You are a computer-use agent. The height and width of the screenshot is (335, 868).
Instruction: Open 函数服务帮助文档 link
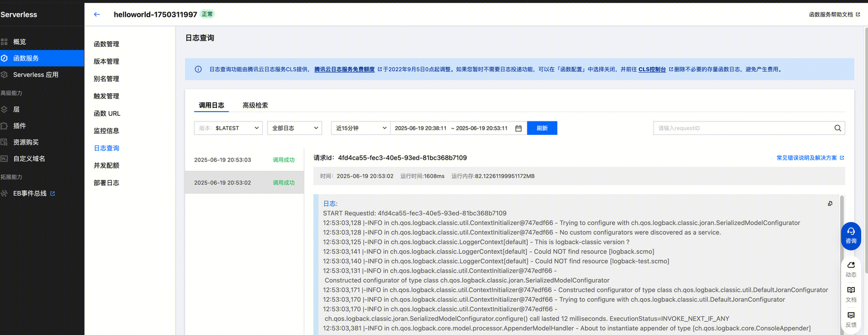830,14
